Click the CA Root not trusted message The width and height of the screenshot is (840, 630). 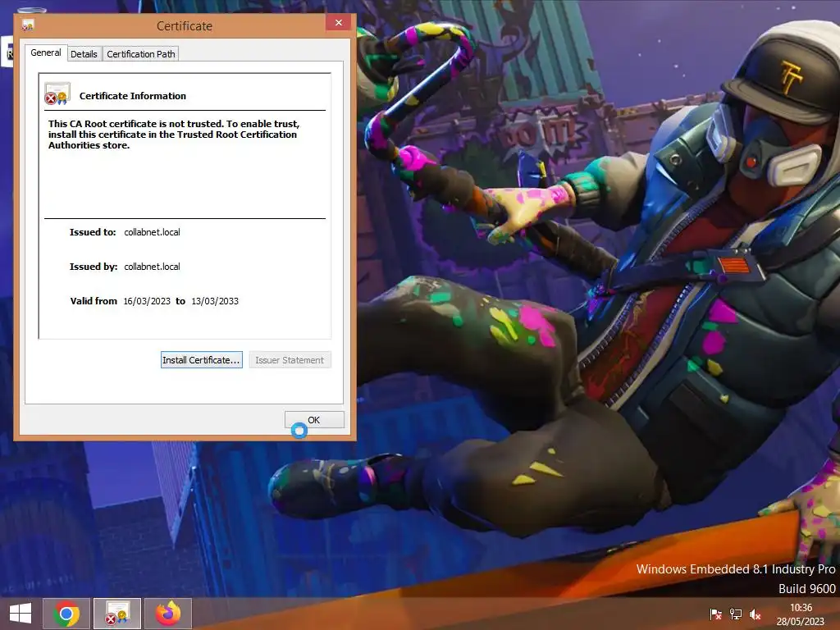(174, 135)
